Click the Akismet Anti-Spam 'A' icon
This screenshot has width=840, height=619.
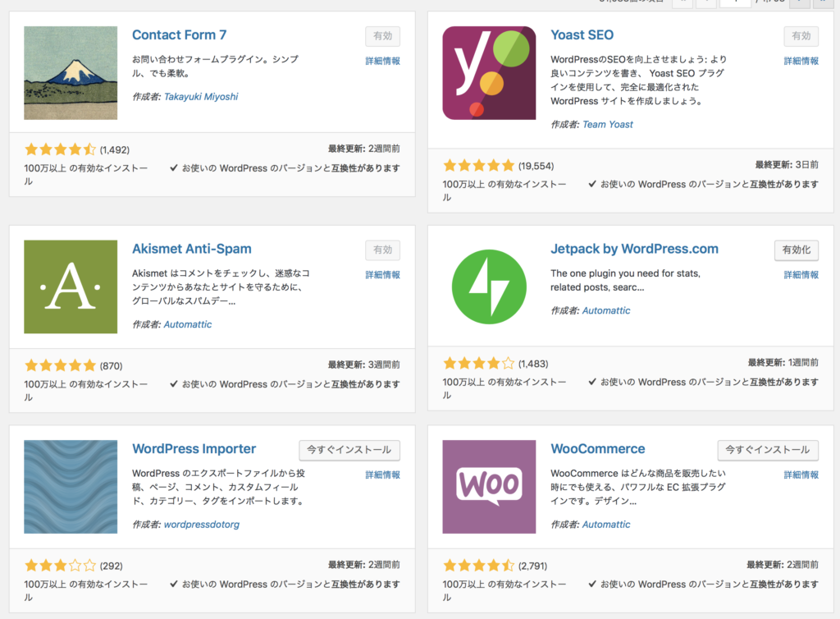point(71,287)
